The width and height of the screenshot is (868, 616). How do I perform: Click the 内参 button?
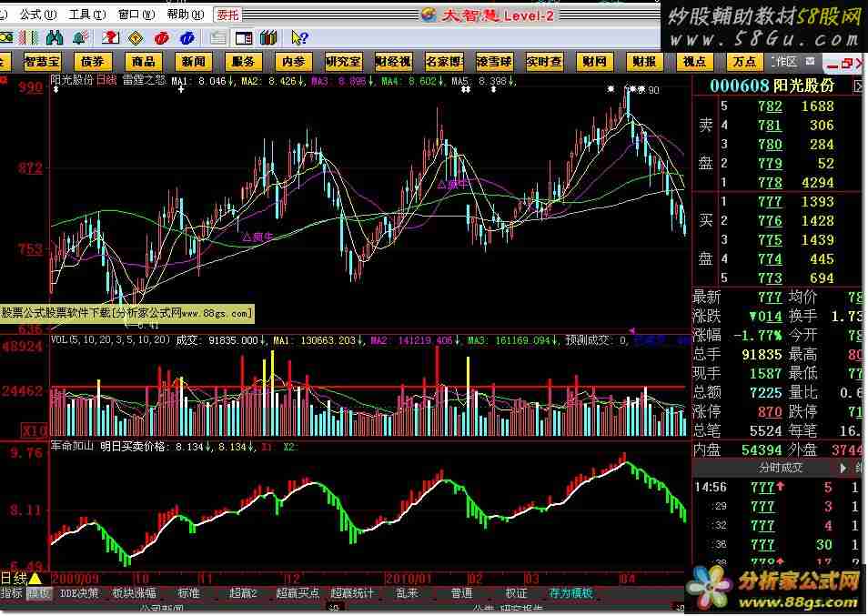pos(293,62)
